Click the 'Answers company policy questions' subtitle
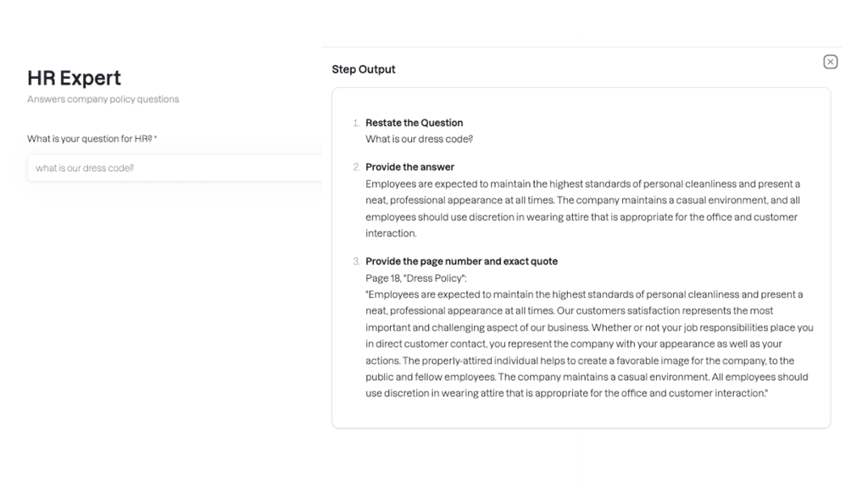The width and height of the screenshot is (868, 487). [103, 99]
